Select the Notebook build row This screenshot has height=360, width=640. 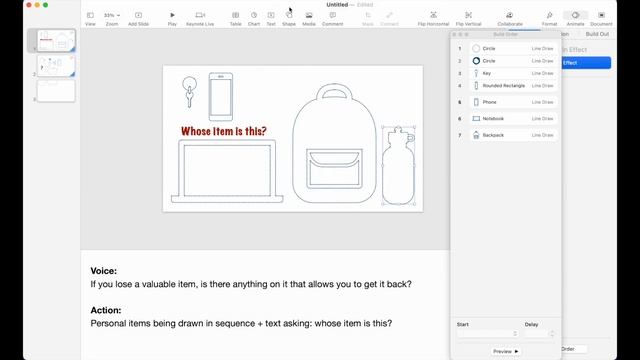point(513,119)
